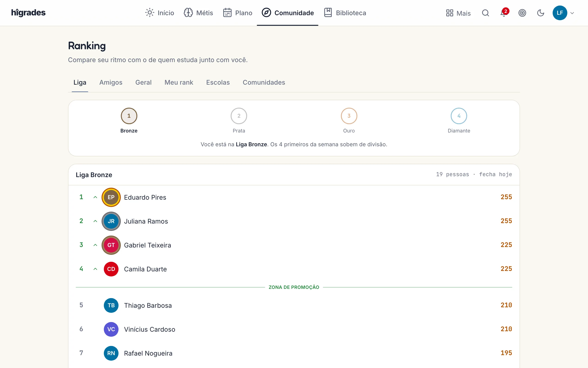
Task: Open Thiago Barbosa name link
Action: pos(148,305)
